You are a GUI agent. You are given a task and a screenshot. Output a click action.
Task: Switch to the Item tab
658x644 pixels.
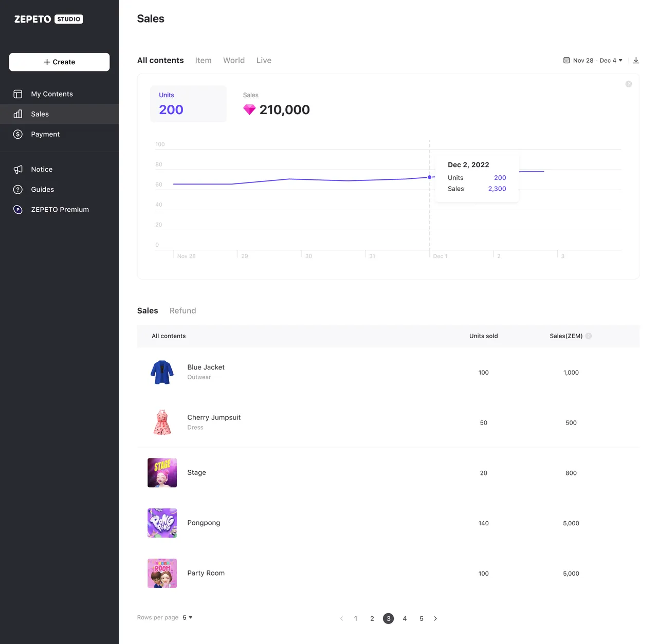[203, 60]
